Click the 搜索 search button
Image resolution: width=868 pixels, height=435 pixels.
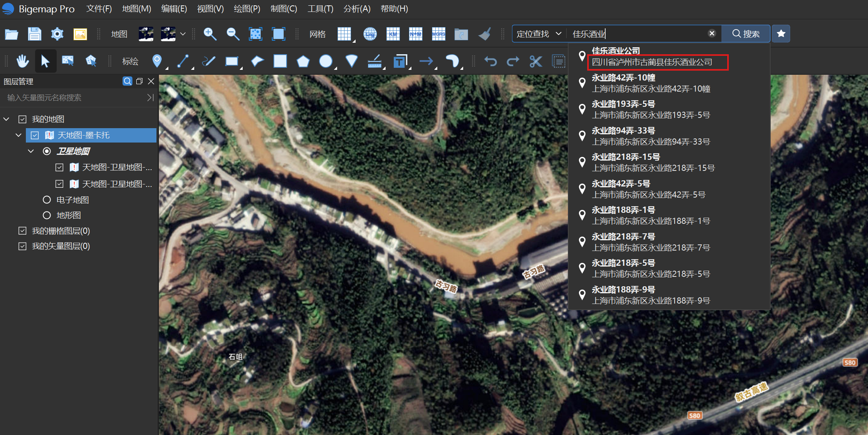(x=746, y=34)
